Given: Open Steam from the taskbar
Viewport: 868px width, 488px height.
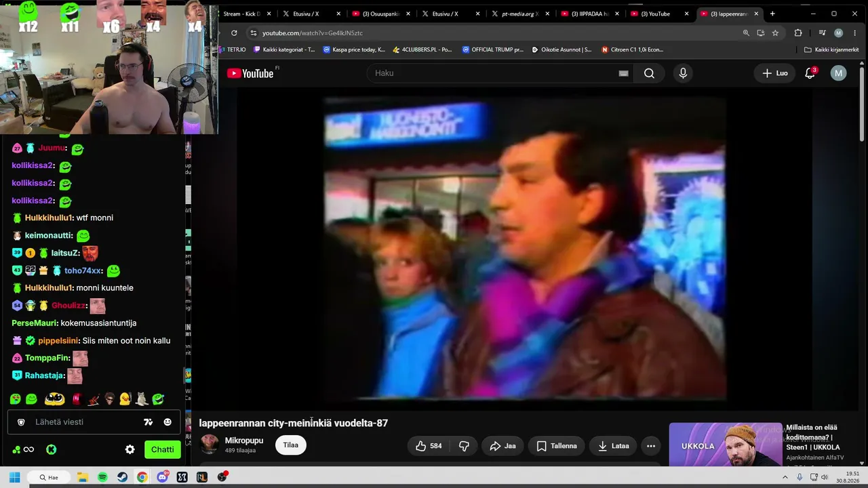Looking at the screenshot, I should pyautogui.click(x=122, y=477).
